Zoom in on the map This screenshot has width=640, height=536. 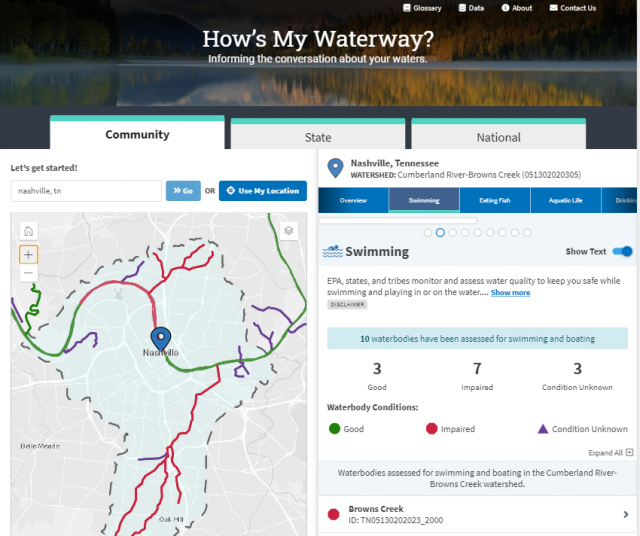coord(28,254)
